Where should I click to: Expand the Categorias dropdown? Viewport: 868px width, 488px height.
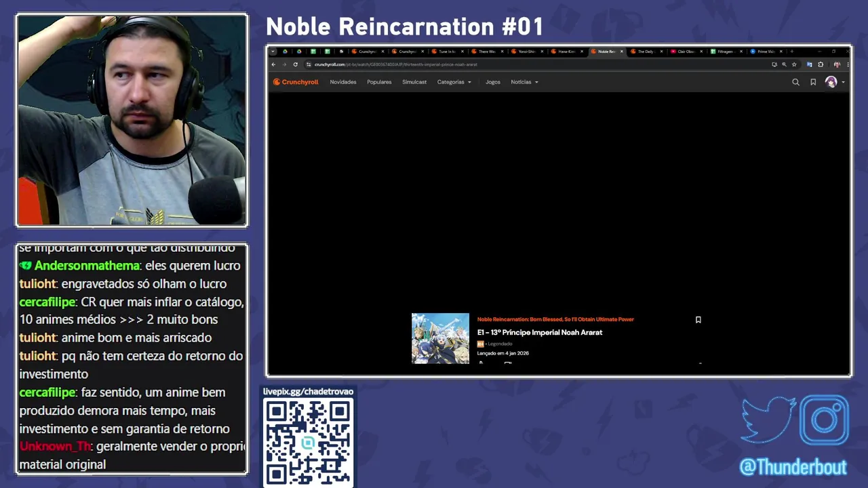coord(454,82)
